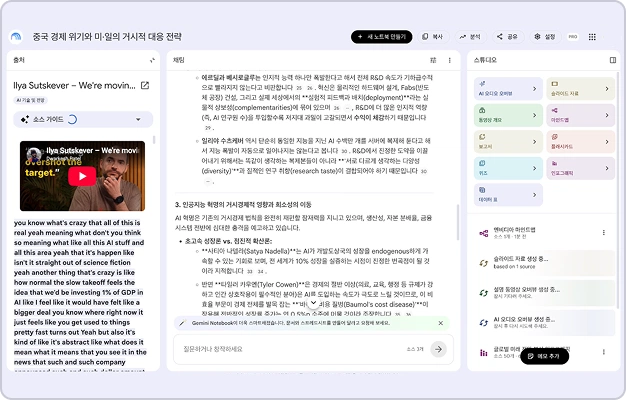Click the PRO badge
The image size is (626, 400).
pyautogui.click(x=573, y=37)
